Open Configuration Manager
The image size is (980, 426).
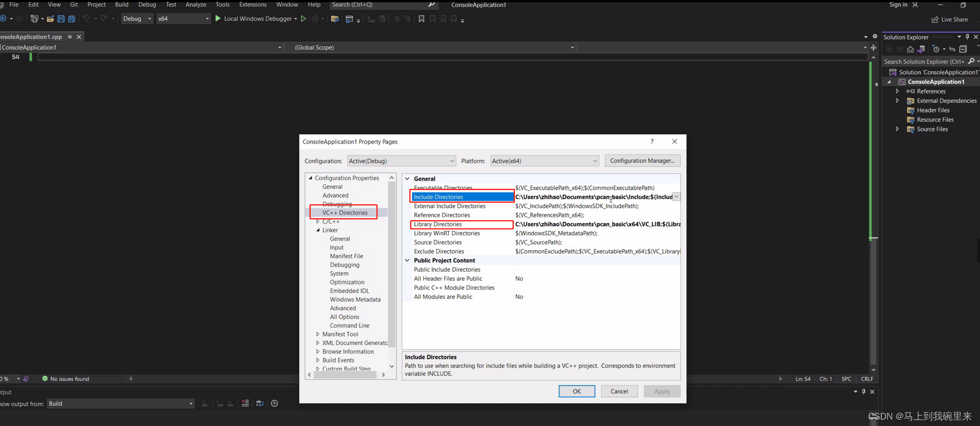pyautogui.click(x=642, y=161)
